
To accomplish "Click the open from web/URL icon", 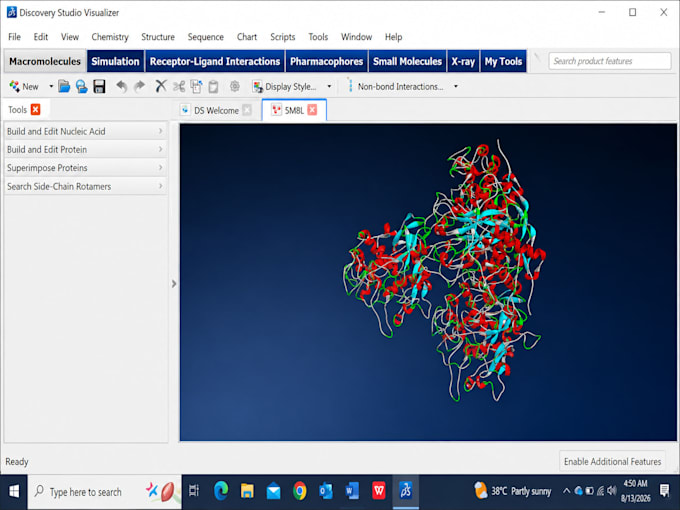I will tap(82, 87).
